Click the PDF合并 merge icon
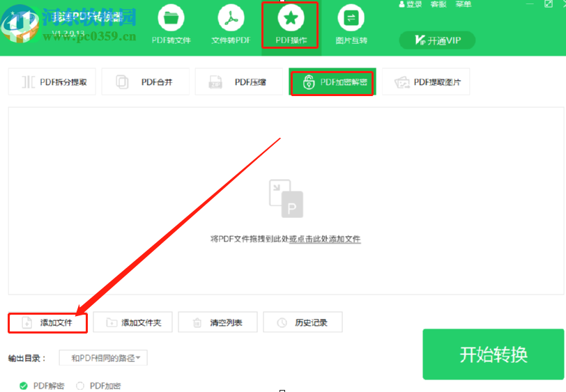566x392 pixels. pyautogui.click(x=122, y=82)
